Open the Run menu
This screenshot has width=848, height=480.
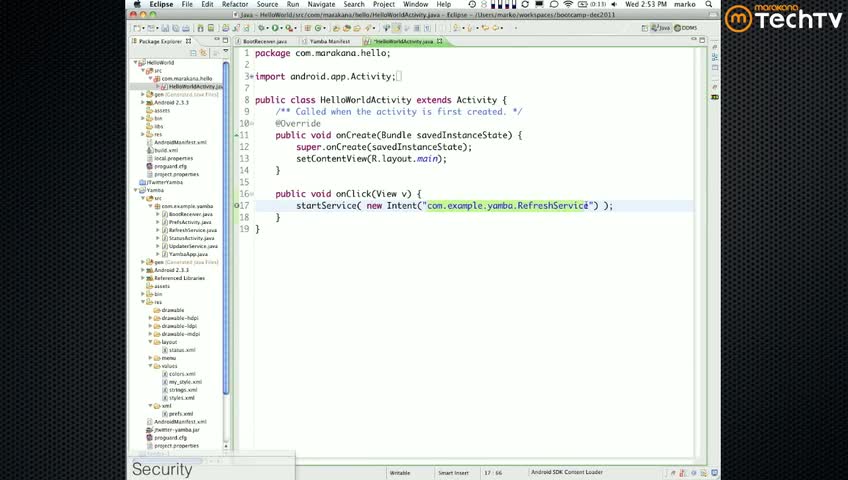pos(293,4)
